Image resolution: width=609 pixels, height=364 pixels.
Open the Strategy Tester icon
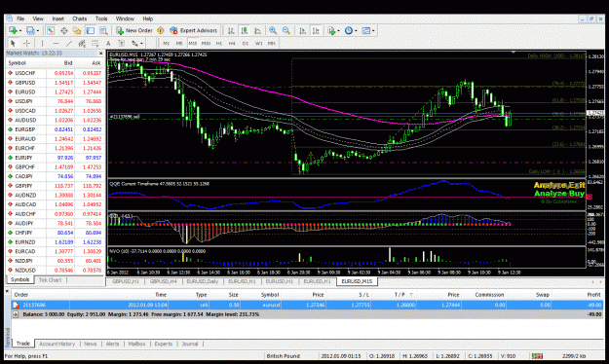103,30
